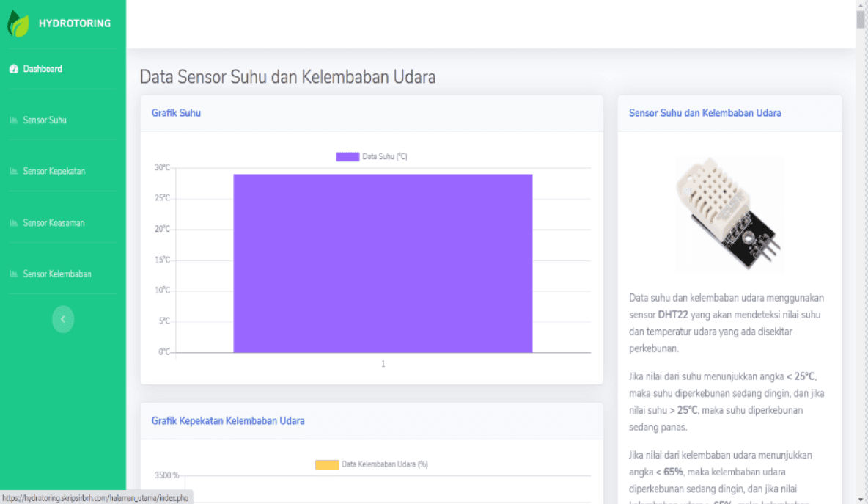Click the Grafik Suhu card header
868x504 pixels.
(x=372, y=113)
